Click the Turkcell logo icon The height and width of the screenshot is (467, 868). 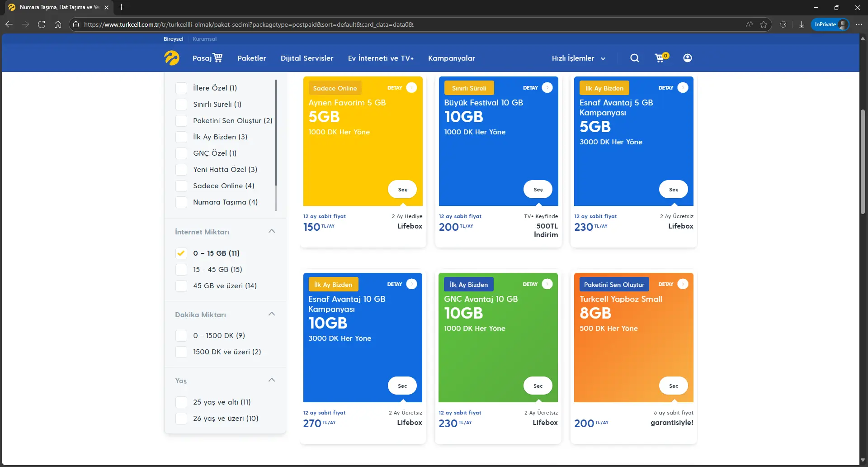pyautogui.click(x=172, y=58)
